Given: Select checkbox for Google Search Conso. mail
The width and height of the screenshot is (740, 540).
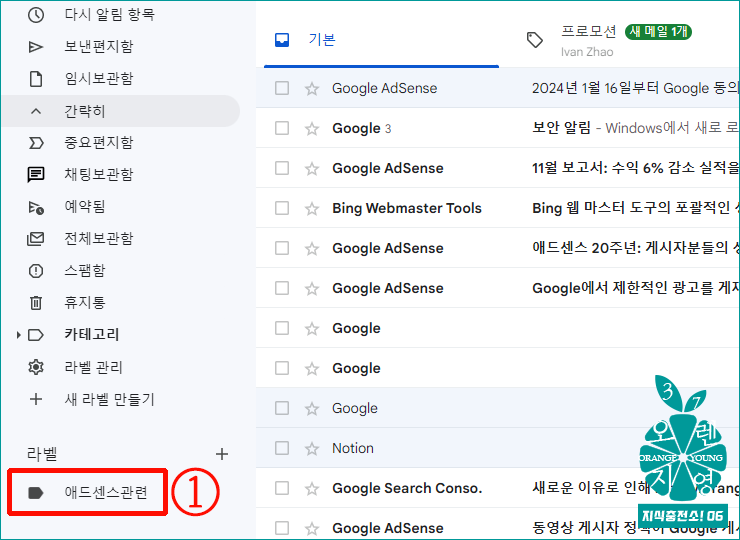Looking at the screenshot, I should click(x=282, y=488).
